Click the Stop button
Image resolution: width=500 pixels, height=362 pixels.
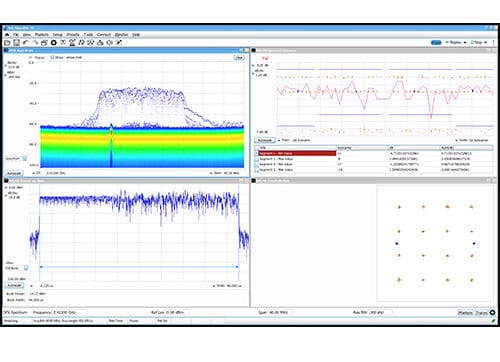pyautogui.click(x=476, y=43)
